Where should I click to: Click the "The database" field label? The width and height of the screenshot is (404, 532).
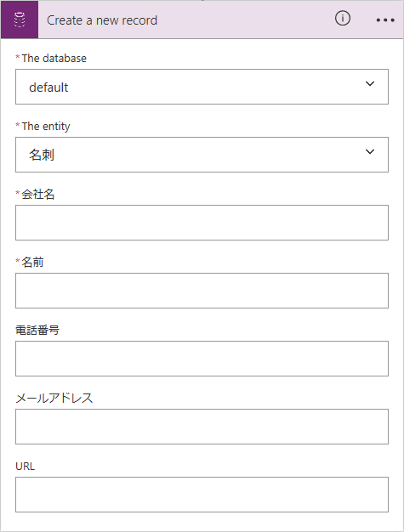coord(54,59)
